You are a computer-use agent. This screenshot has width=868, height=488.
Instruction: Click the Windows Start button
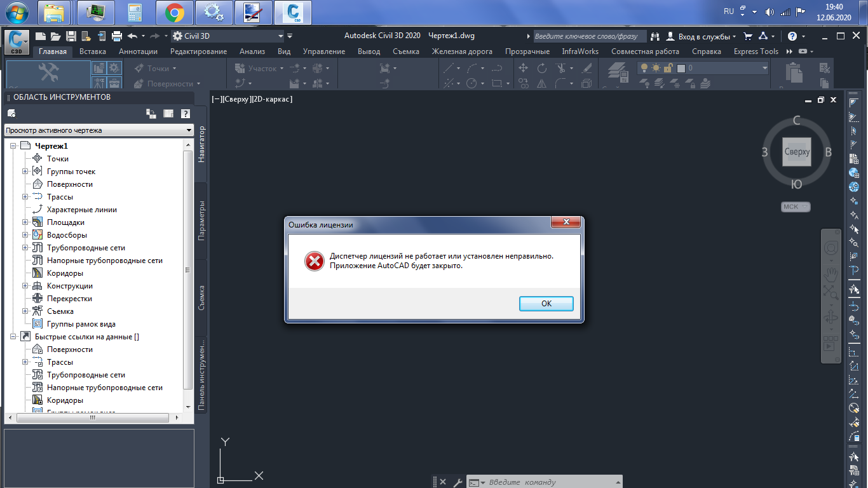coord(15,11)
